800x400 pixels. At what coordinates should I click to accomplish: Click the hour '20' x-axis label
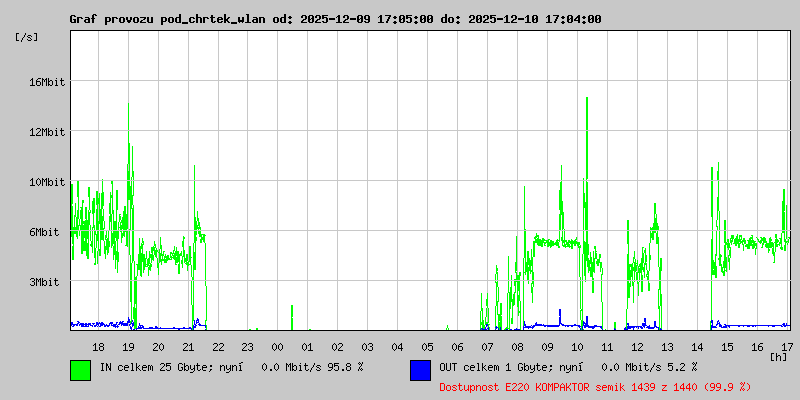point(158,347)
